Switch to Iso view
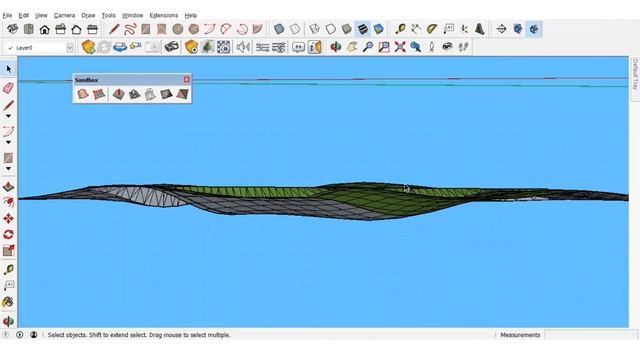The width and height of the screenshot is (640, 360). pyautogui.click(x=13, y=29)
